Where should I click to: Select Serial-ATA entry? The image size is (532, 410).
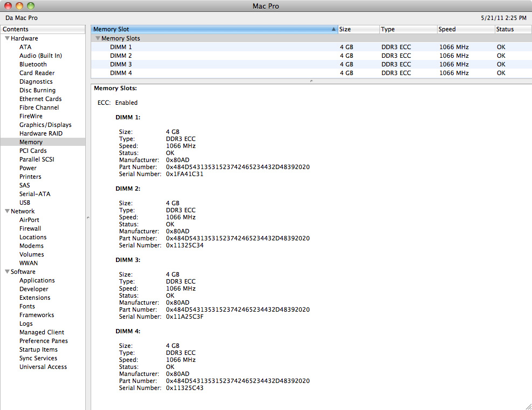tap(35, 194)
